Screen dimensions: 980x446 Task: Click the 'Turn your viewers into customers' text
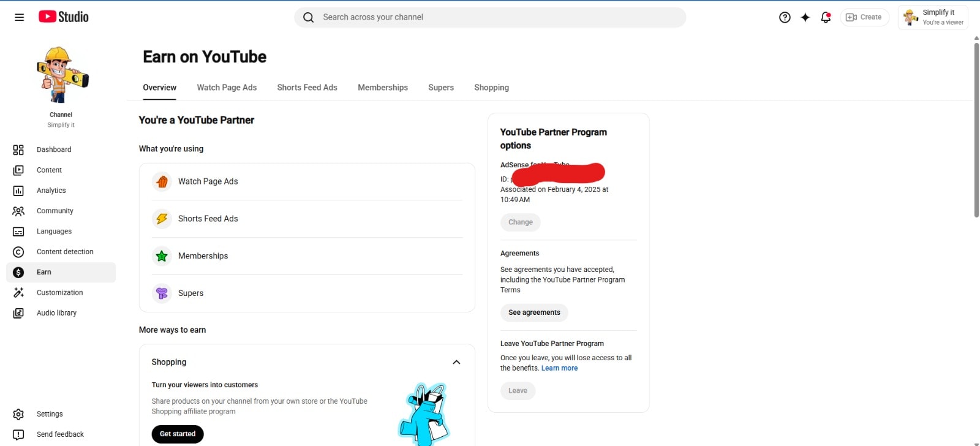[205, 385]
